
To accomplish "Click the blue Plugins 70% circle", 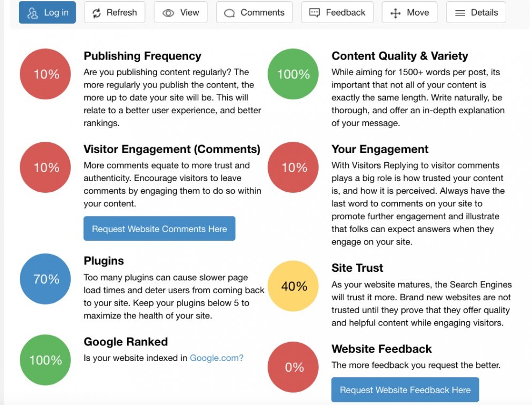I will (46, 279).
